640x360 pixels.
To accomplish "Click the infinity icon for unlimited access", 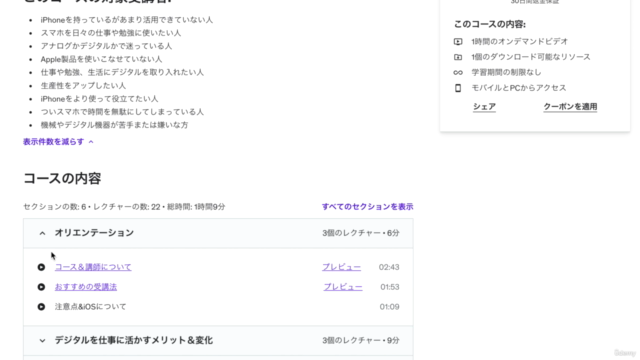I will 458,73.
